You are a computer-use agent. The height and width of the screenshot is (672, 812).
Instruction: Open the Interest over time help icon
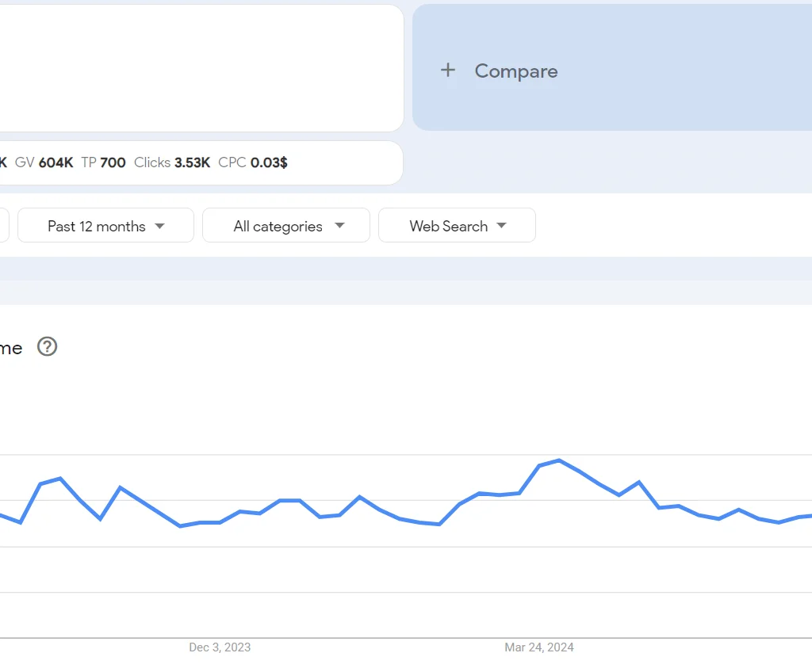tap(47, 347)
